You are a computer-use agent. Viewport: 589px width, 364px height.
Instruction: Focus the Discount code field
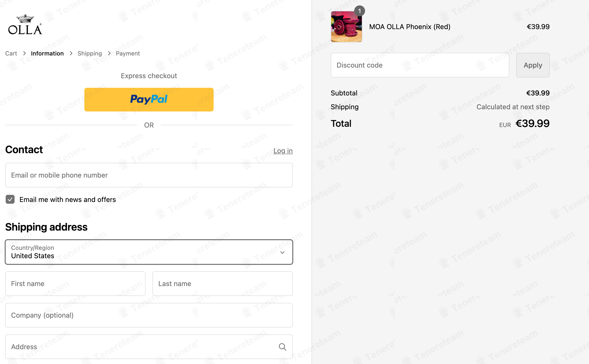click(x=420, y=65)
